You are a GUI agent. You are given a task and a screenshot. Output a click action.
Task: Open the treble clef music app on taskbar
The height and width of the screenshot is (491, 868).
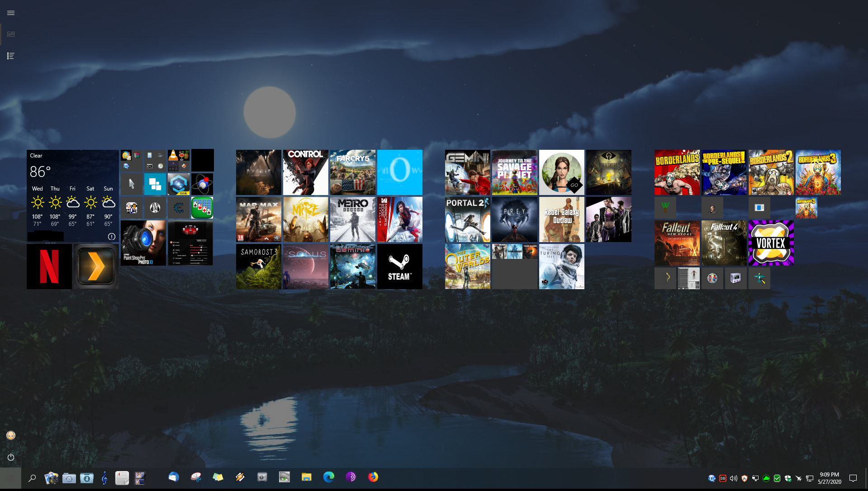(x=104, y=478)
